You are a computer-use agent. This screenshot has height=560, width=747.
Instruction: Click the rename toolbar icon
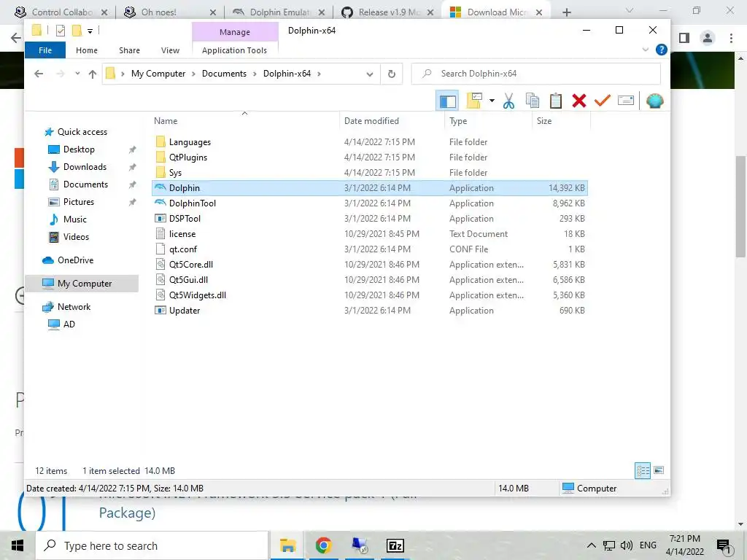tap(625, 101)
